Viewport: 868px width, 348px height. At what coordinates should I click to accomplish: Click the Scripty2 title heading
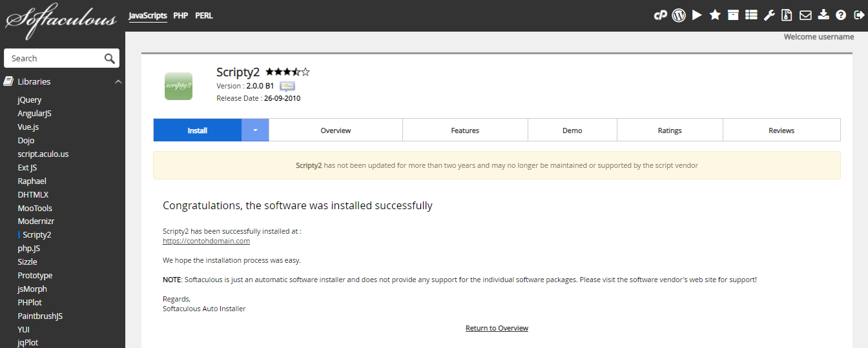coord(238,72)
